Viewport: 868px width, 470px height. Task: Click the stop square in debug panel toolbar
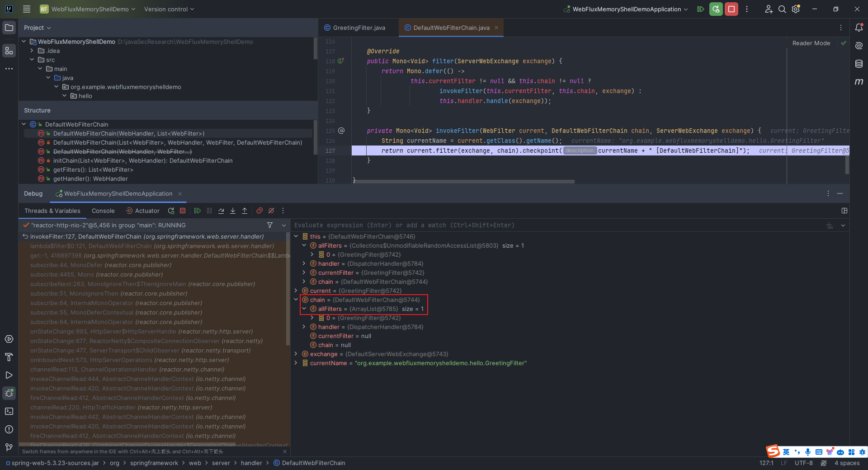click(183, 211)
